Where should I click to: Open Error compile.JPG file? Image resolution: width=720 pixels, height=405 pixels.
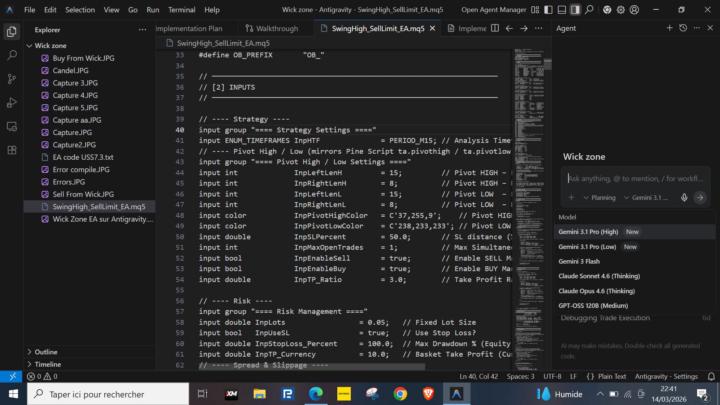point(81,169)
